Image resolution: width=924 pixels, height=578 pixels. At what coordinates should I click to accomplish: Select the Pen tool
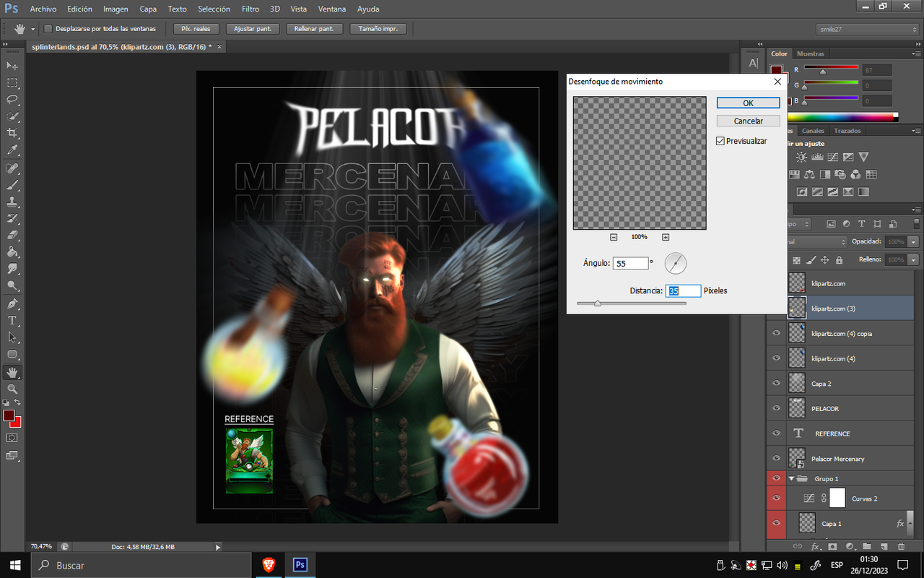[12, 303]
